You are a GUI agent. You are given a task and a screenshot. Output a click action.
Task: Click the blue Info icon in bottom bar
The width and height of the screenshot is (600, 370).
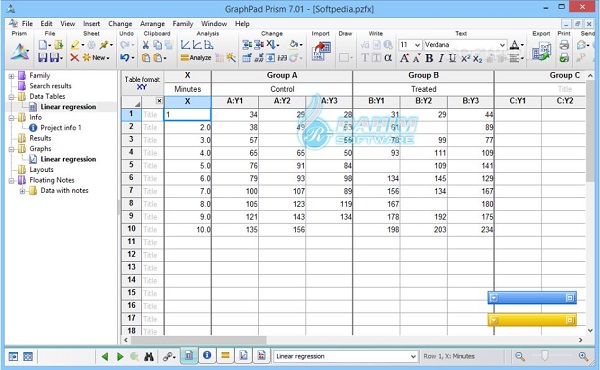(x=207, y=355)
